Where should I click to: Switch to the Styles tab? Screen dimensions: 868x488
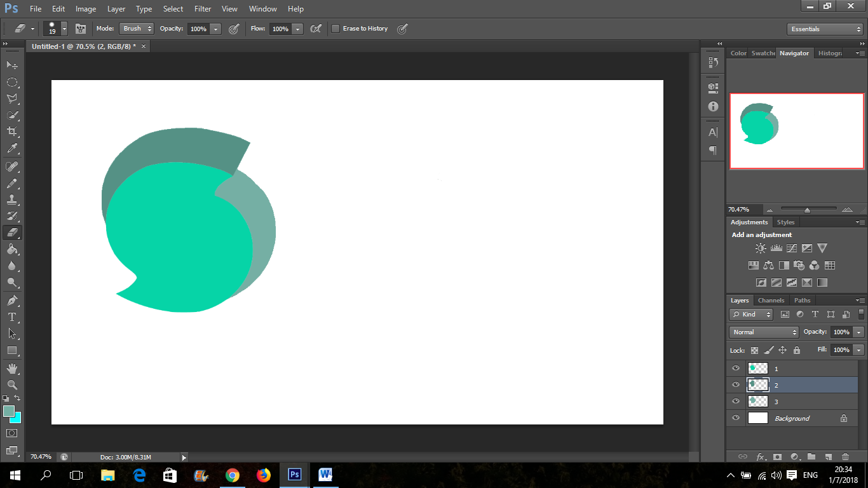[x=786, y=222]
